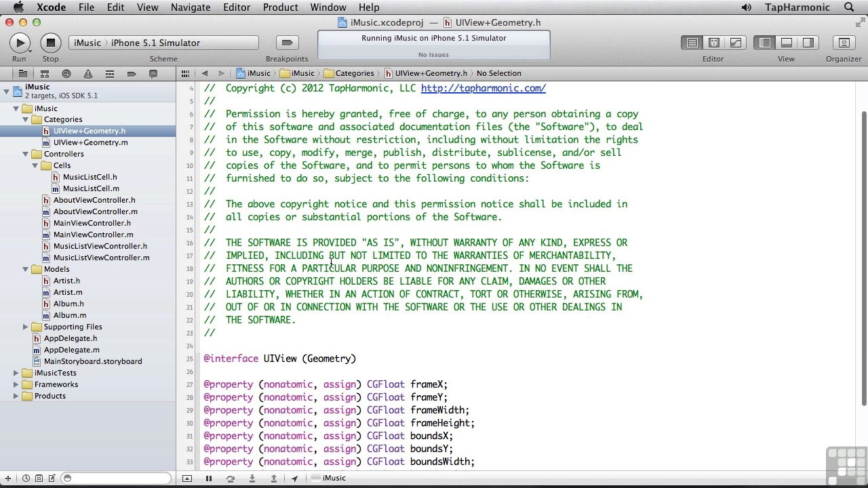Expand the Frameworks group

point(16,384)
